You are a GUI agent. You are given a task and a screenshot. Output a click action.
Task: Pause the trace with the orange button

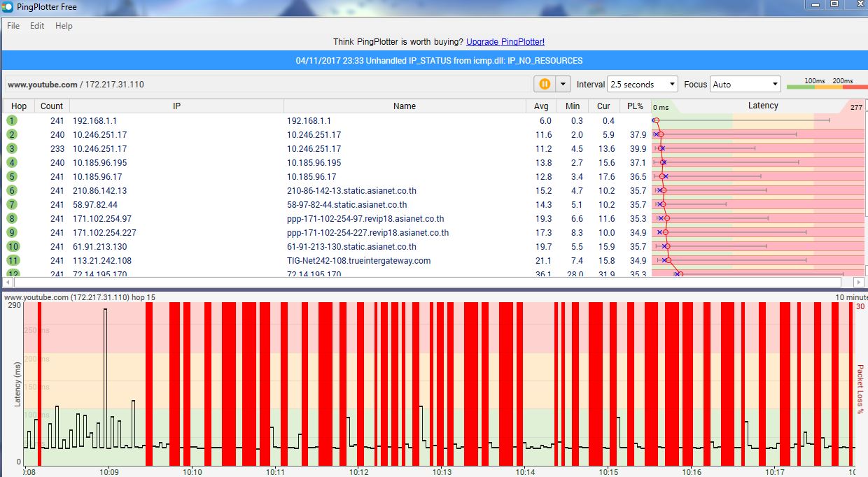click(545, 84)
